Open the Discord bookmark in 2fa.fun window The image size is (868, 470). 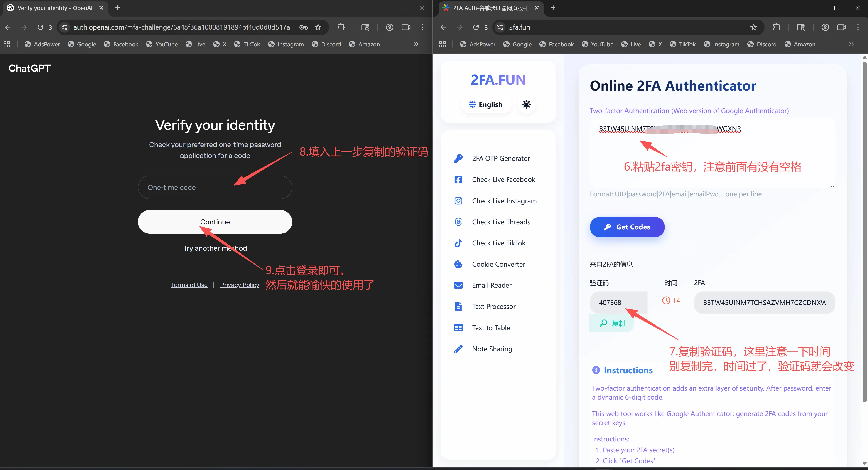[x=762, y=44]
